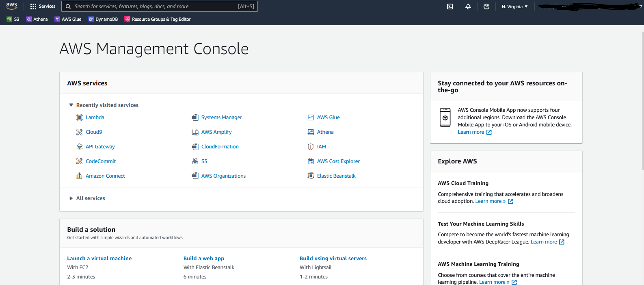Click the Cloud9 service icon
The image size is (644, 285).
point(80,132)
